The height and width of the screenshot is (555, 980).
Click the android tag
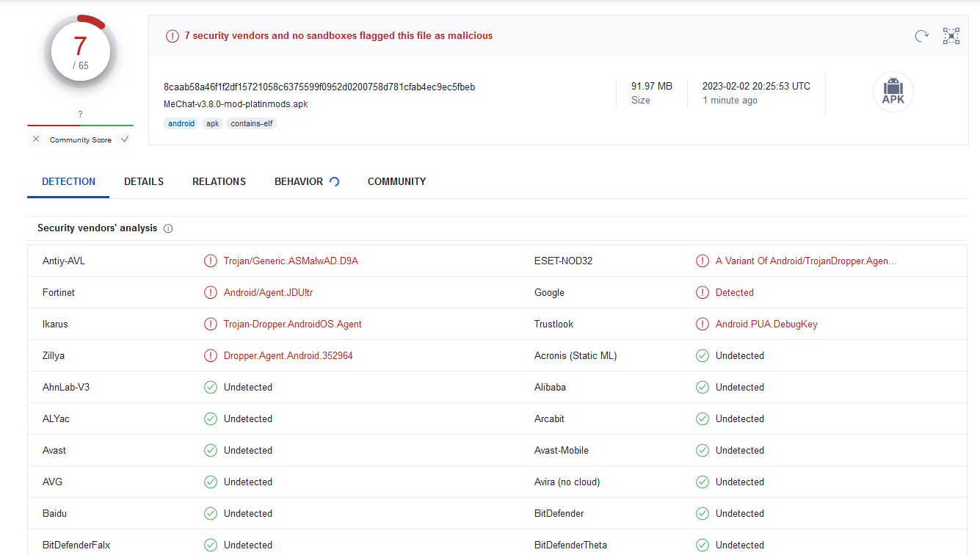pyautogui.click(x=181, y=123)
